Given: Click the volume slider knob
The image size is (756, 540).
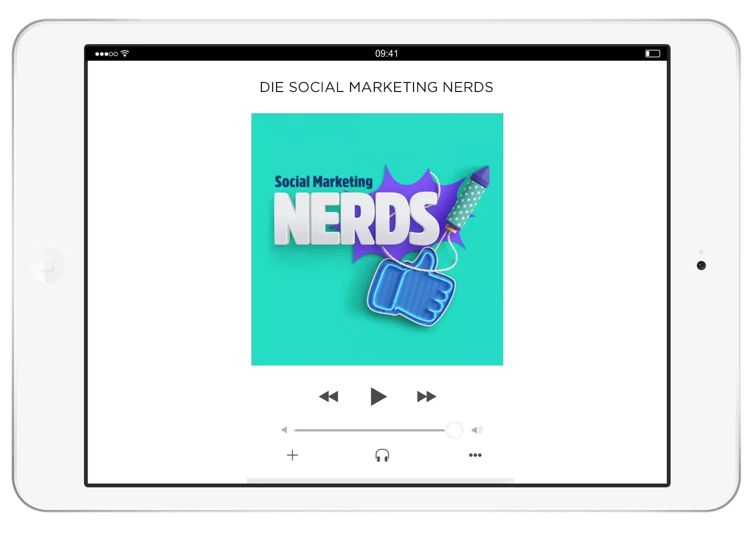Looking at the screenshot, I should click(454, 430).
